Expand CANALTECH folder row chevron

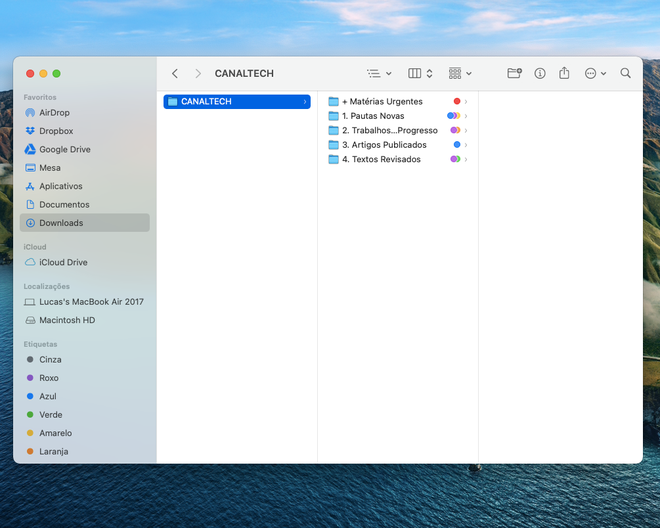pos(305,101)
